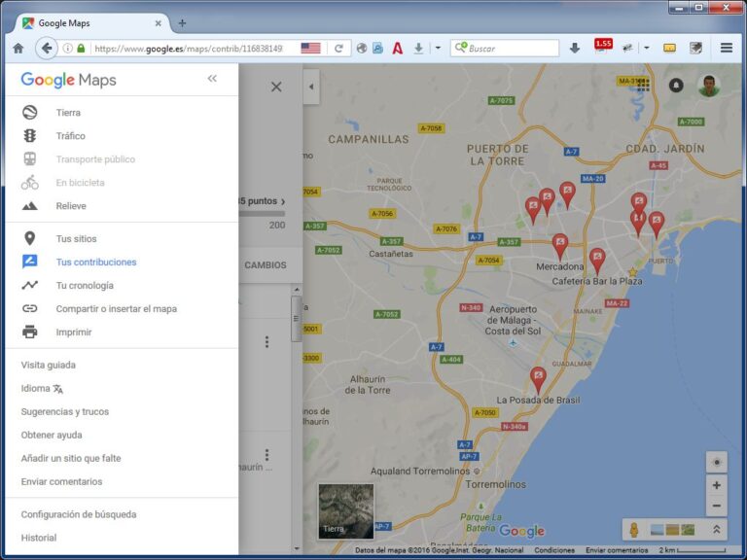The height and width of the screenshot is (560, 747).
Task: Open Enviar comentarios in the side menu
Action: 61,481
